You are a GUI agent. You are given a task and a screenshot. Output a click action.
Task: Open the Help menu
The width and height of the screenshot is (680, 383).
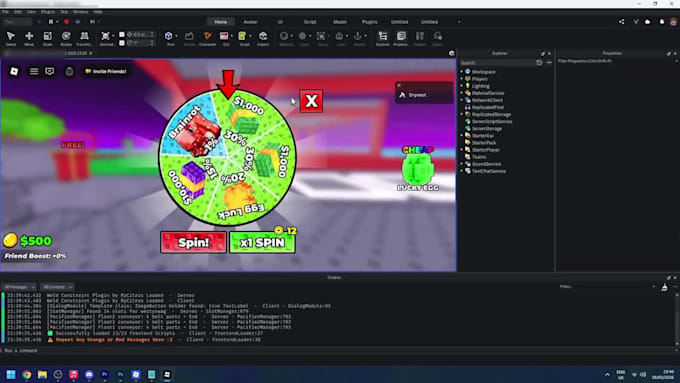coord(98,12)
